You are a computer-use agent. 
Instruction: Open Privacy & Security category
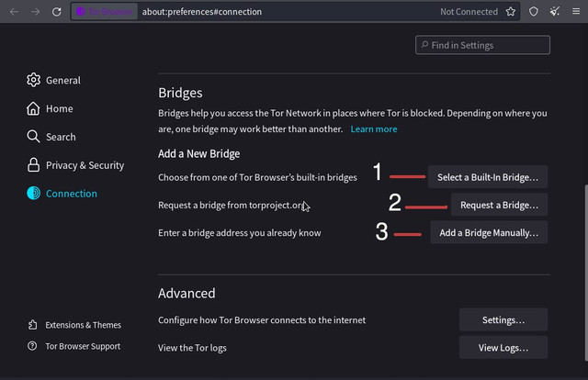click(x=75, y=165)
